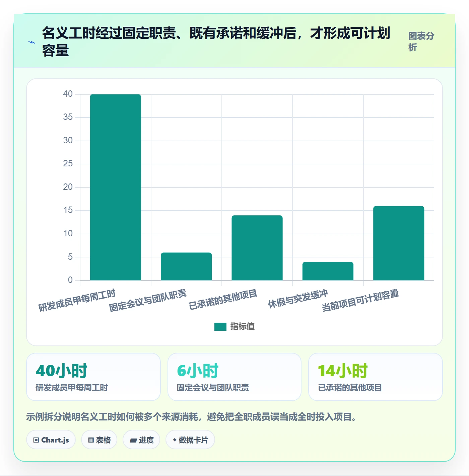Click the square icon in the Chart.js chip

click(36, 440)
